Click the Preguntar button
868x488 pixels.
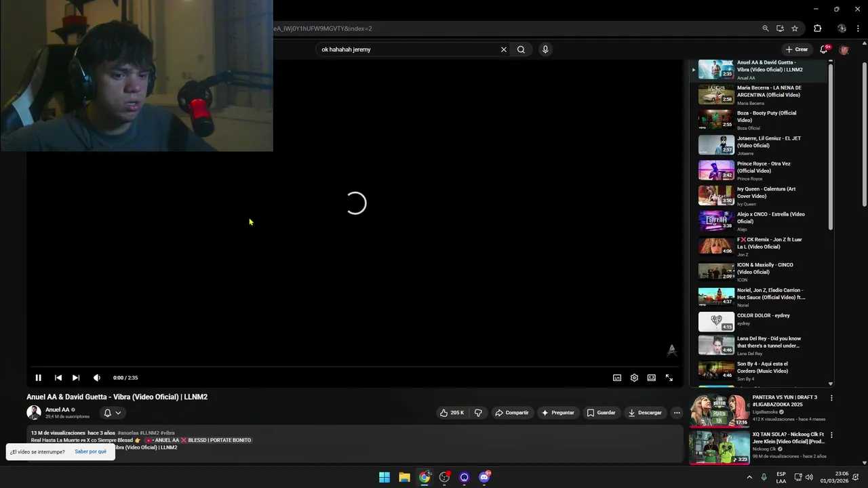pos(558,413)
